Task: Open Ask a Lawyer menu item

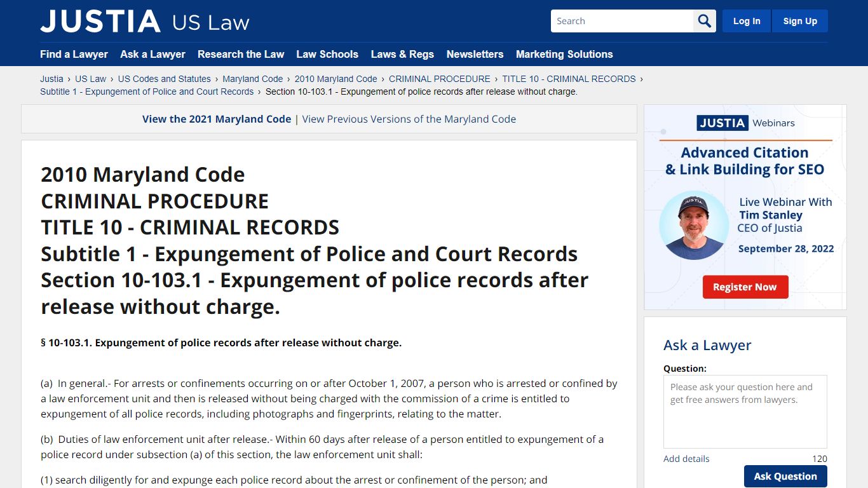Action: point(153,54)
